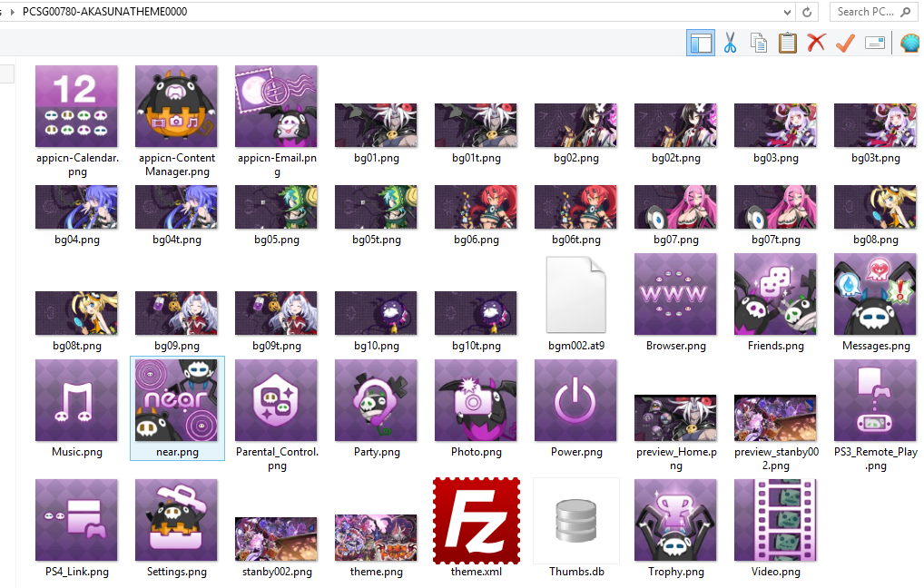Select bg01t.png thumbnail
The image size is (924, 588).
476,125
